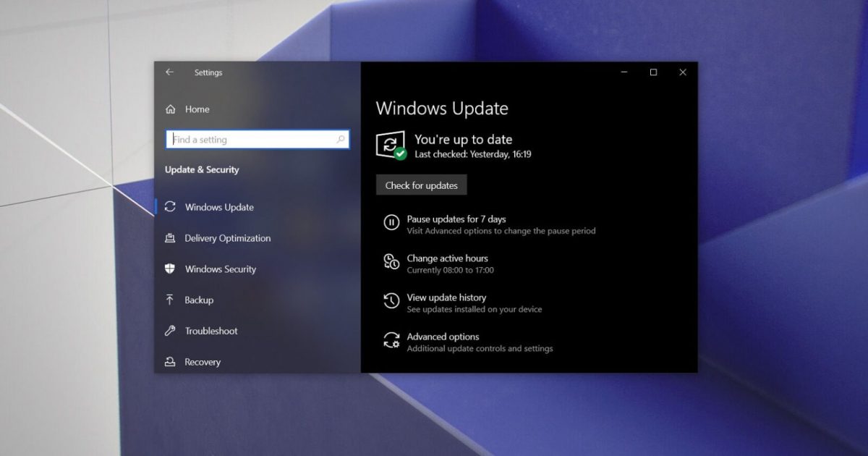Go to Delivery Optimization page label

click(228, 238)
